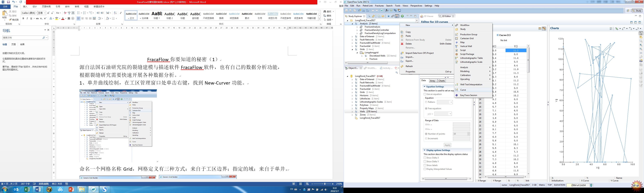Click the open-folder icon in Study Explorer toolbar
The width and height of the screenshot is (644, 193).
coord(383,16)
